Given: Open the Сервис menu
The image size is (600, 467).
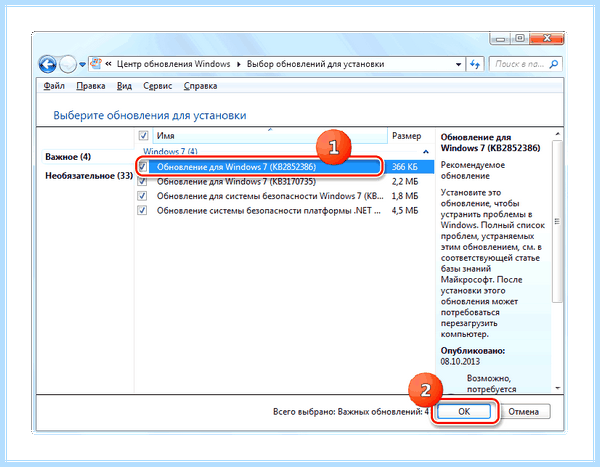Looking at the screenshot, I should coord(158,86).
